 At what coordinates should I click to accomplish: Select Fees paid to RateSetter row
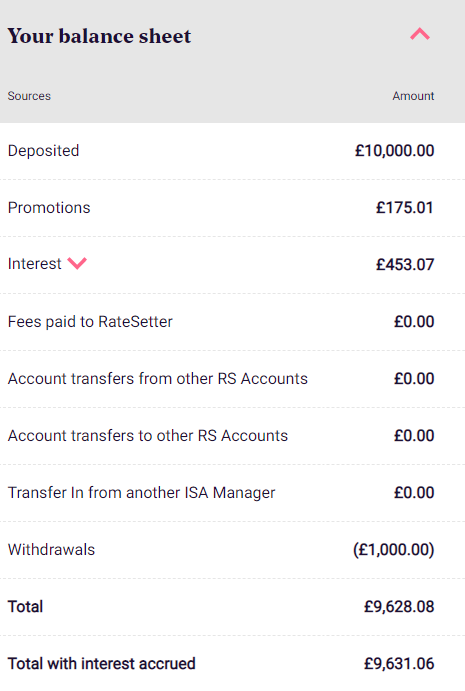tap(232, 322)
